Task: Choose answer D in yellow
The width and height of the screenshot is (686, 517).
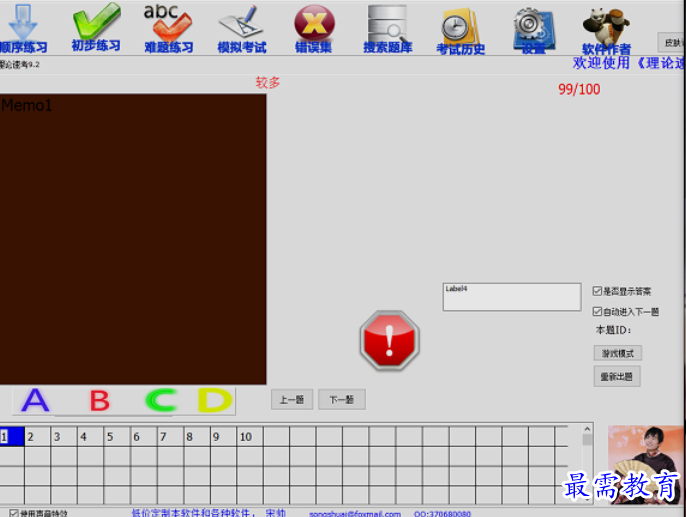Action: tap(215, 400)
